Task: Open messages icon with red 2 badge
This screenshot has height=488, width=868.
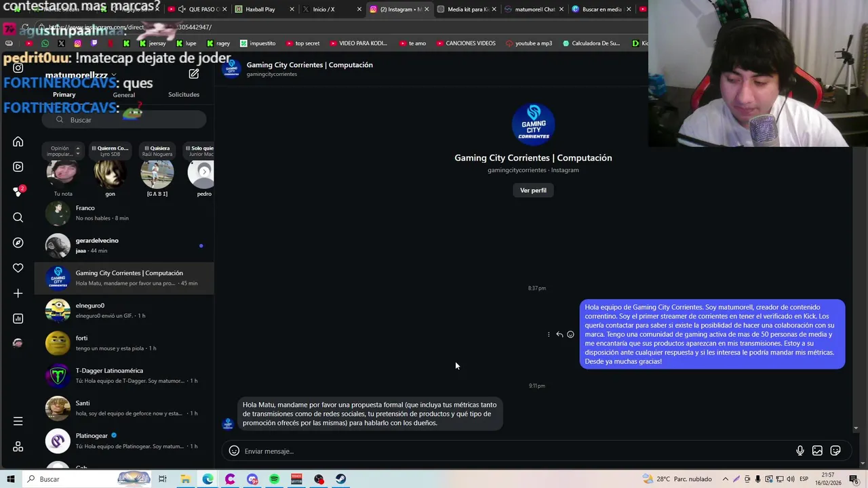Action: tap(18, 192)
